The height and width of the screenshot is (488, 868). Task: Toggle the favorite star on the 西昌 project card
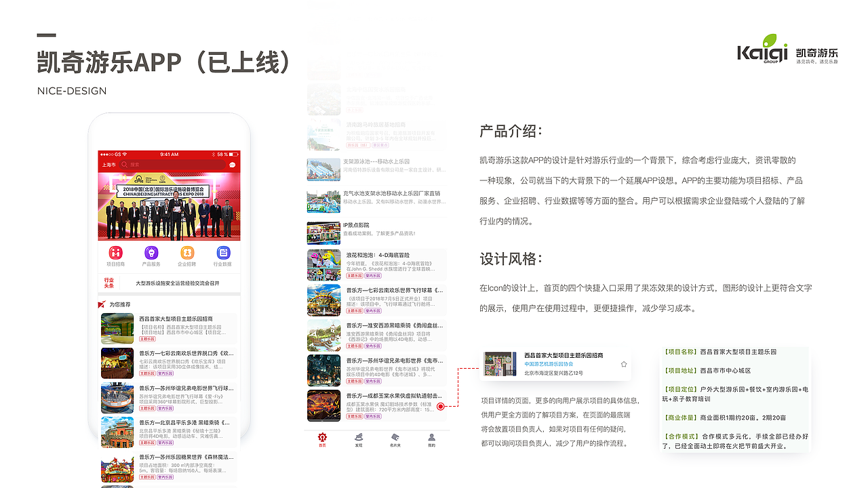624,364
